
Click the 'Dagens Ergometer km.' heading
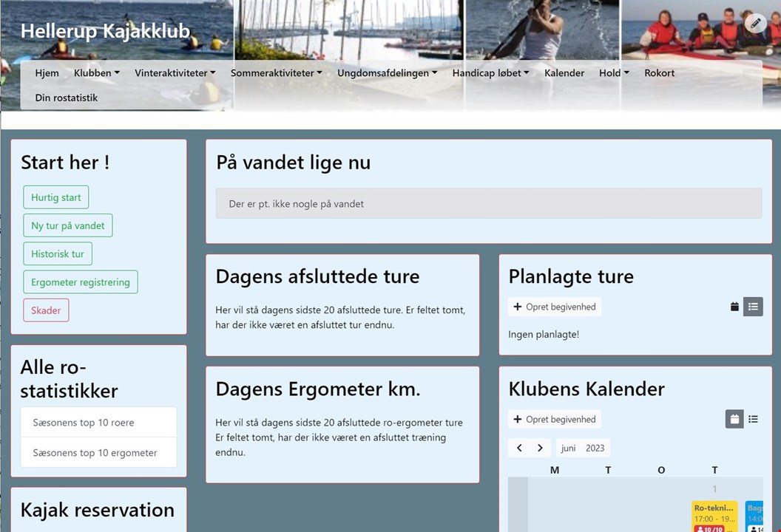point(318,389)
